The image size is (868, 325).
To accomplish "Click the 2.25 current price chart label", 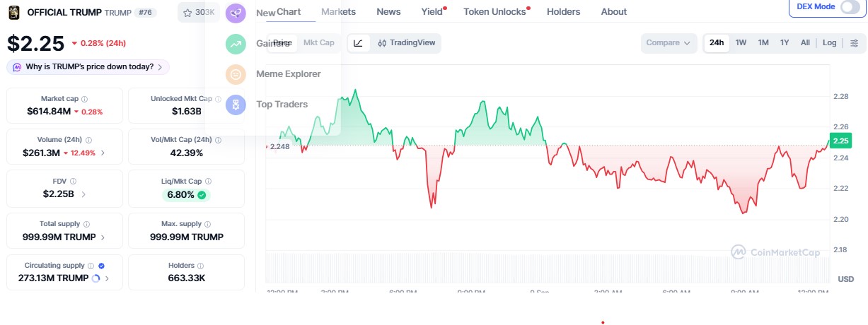I will pos(840,141).
